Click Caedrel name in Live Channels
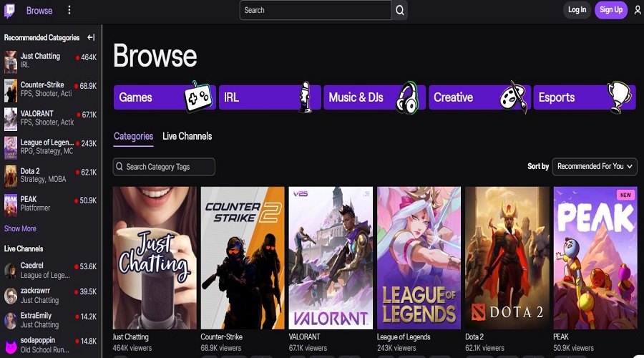The width and height of the screenshot is (644, 358). click(32, 266)
